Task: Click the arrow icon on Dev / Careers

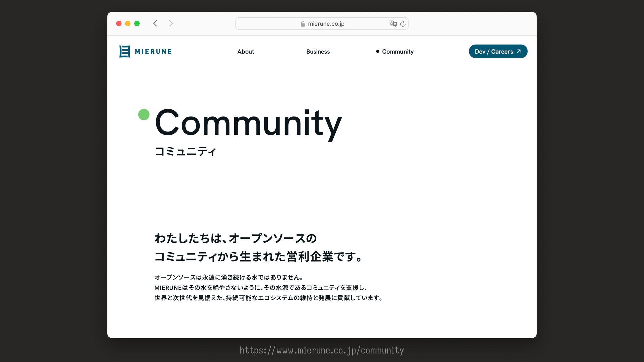Action: coord(519,51)
